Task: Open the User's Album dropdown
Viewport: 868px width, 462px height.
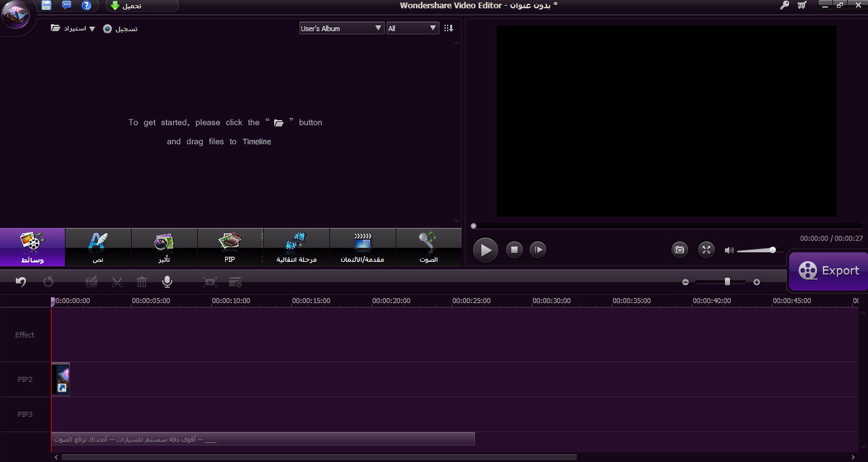Action: [341, 29]
